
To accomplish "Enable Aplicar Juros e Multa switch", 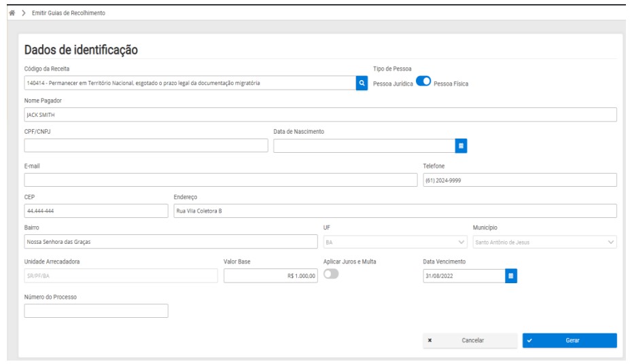I will 331,274.
